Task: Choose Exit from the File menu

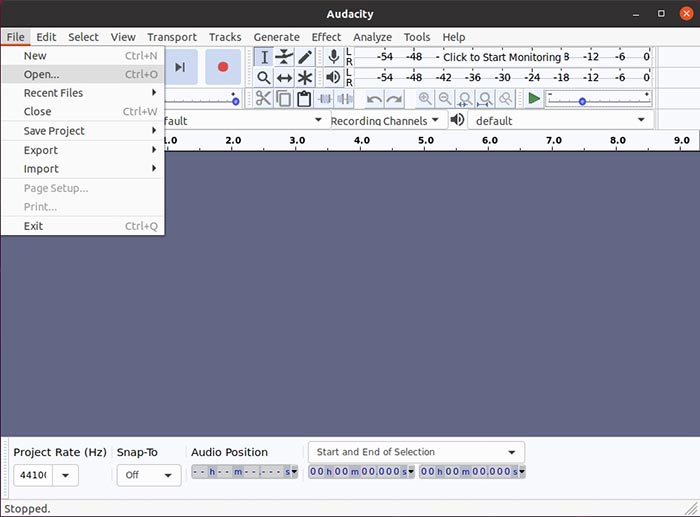Action: pos(83,226)
